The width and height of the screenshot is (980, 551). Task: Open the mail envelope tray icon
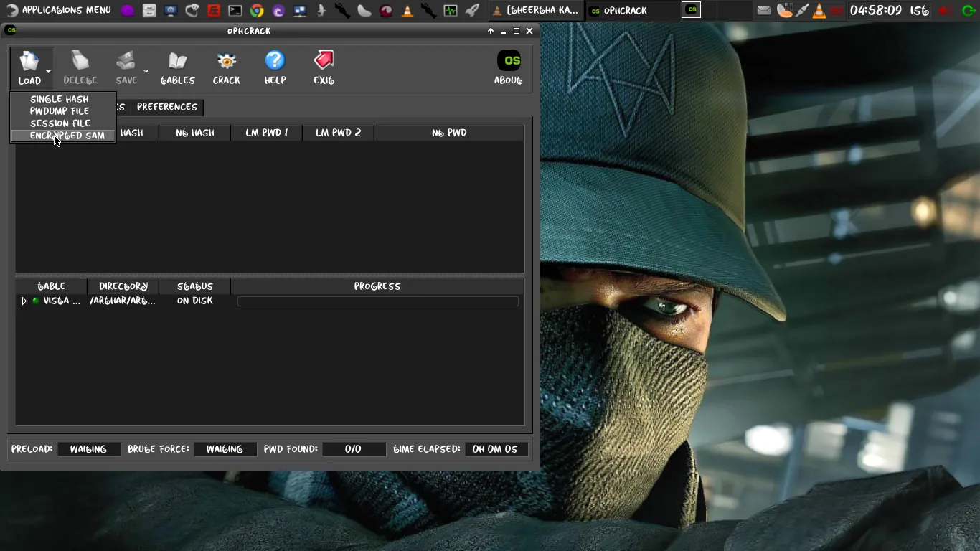tap(764, 11)
